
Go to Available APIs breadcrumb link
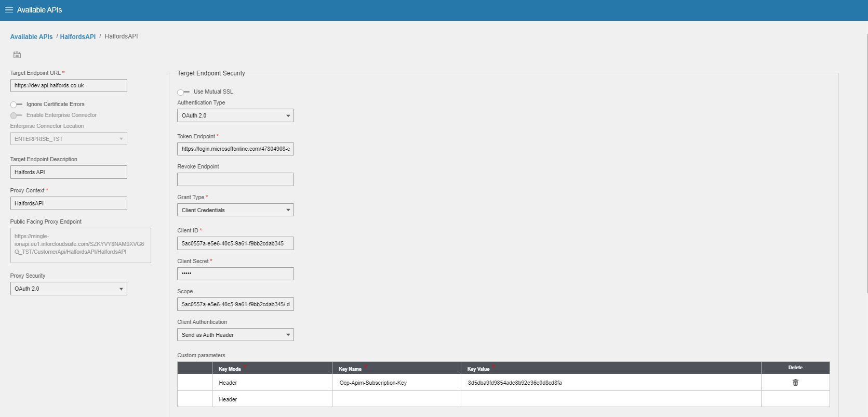(x=31, y=37)
